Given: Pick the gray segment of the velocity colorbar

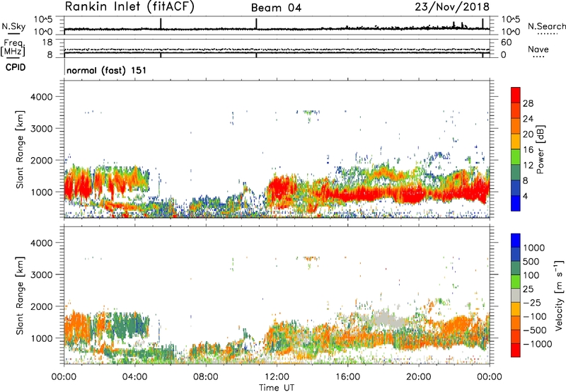Looking at the screenshot, I should click(516, 296).
